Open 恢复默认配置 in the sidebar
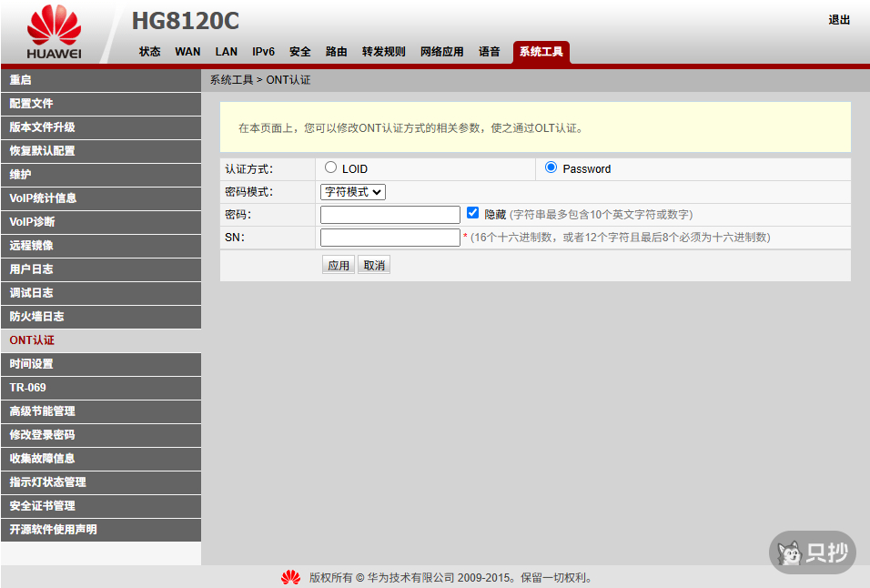870x588 pixels. (x=101, y=151)
